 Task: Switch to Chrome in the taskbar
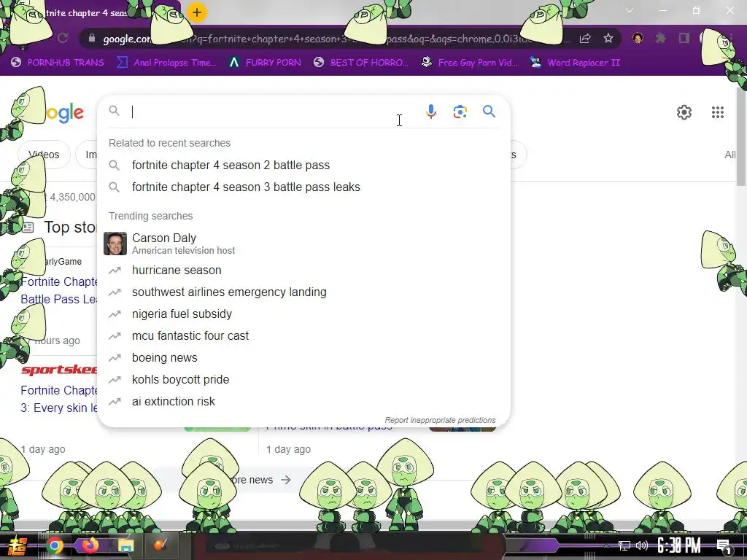[x=54, y=545]
